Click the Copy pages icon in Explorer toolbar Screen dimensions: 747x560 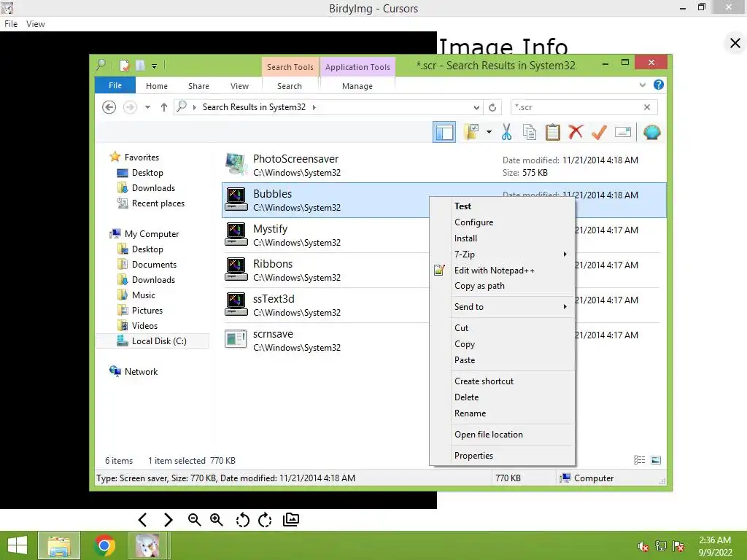point(530,133)
